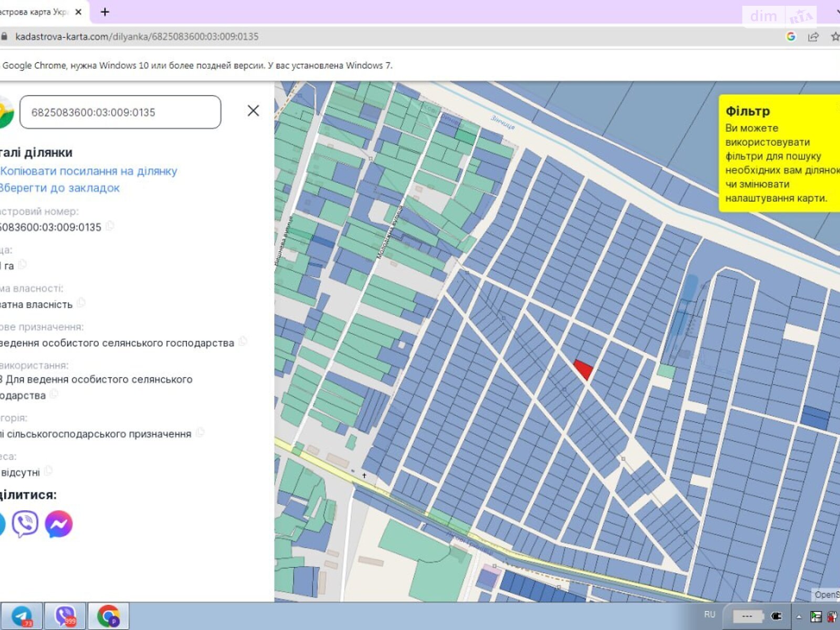Close the Кадастрова карта browser tab
Image resolution: width=840 pixels, height=630 pixels.
[x=78, y=12]
